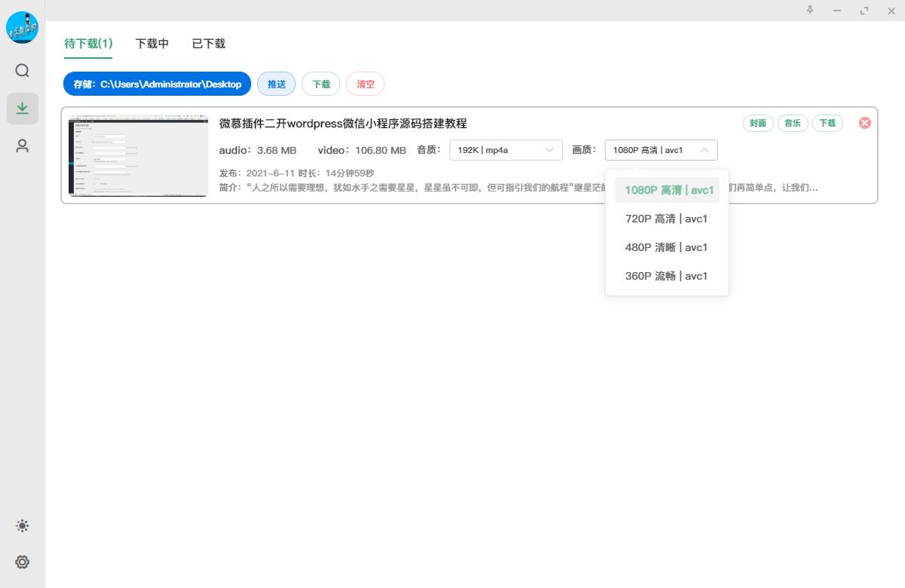
Task: Open the search page in sidebar
Action: coord(23,71)
